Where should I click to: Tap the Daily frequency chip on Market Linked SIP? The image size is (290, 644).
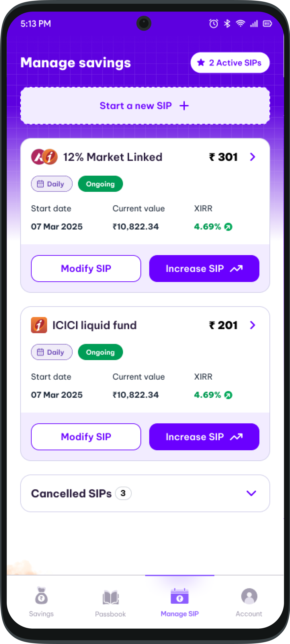[x=51, y=184]
